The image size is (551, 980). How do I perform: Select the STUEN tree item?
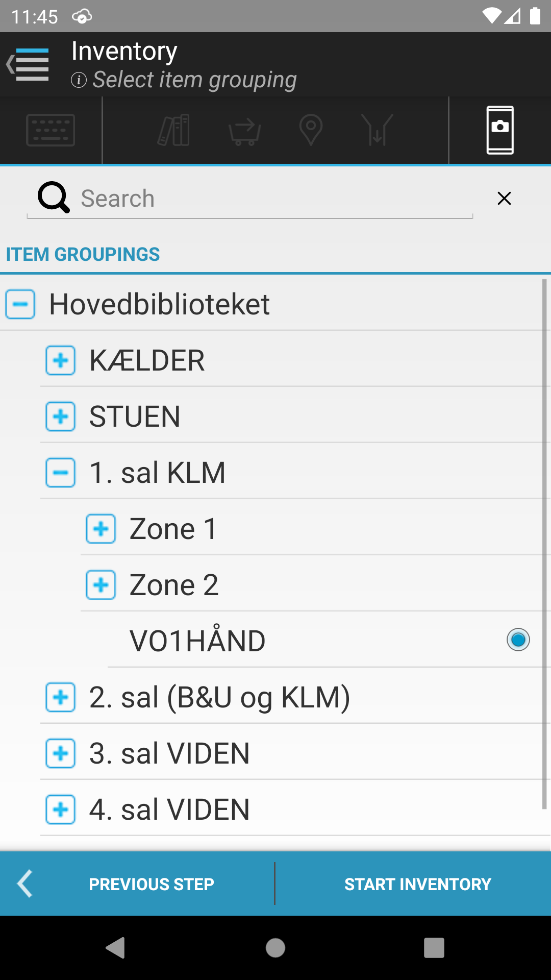135,416
